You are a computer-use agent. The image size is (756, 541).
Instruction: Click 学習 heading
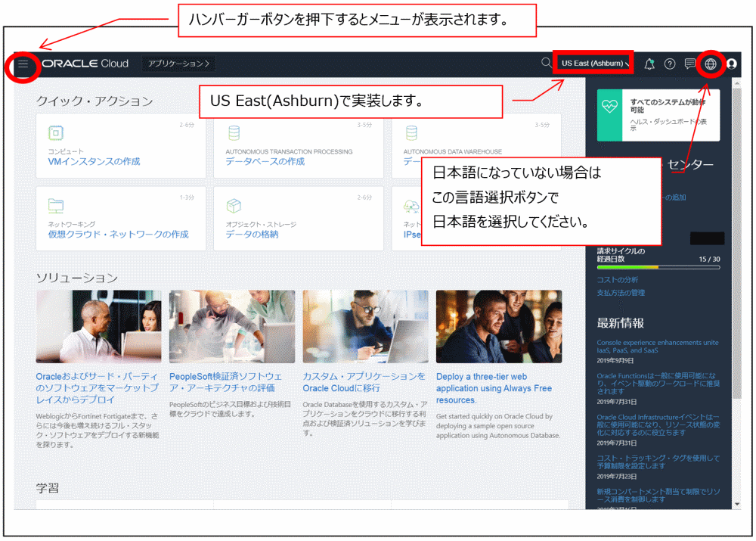tap(47, 488)
